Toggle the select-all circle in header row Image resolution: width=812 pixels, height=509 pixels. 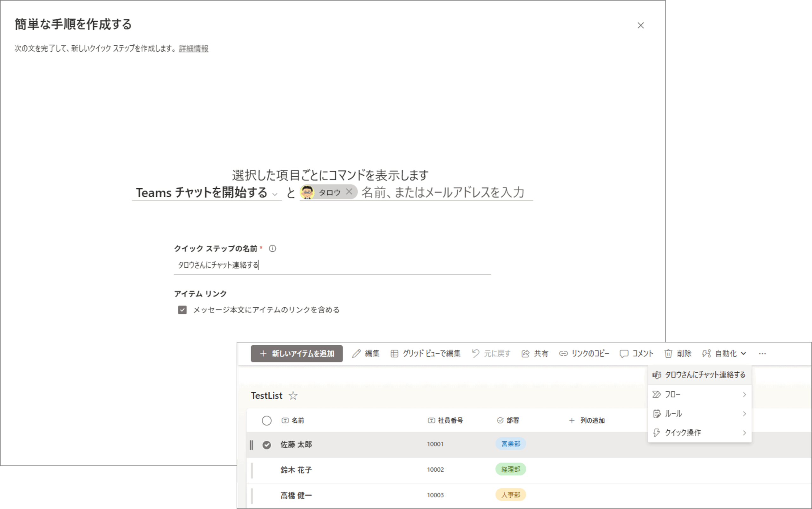click(x=266, y=421)
